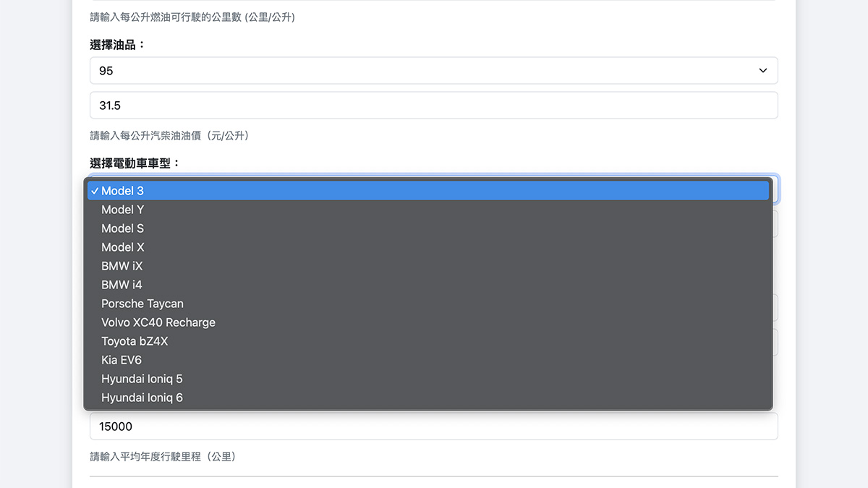Viewport: 868px width, 488px height.
Task: Choose Hyundai Ioniq 6 option
Action: [428, 398]
